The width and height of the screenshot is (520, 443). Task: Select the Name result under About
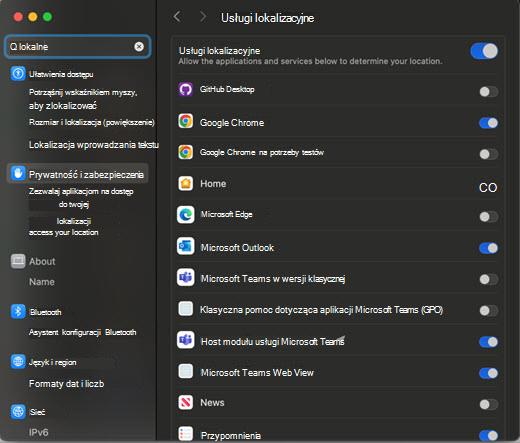pyautogui.click(x=42, y=282)
